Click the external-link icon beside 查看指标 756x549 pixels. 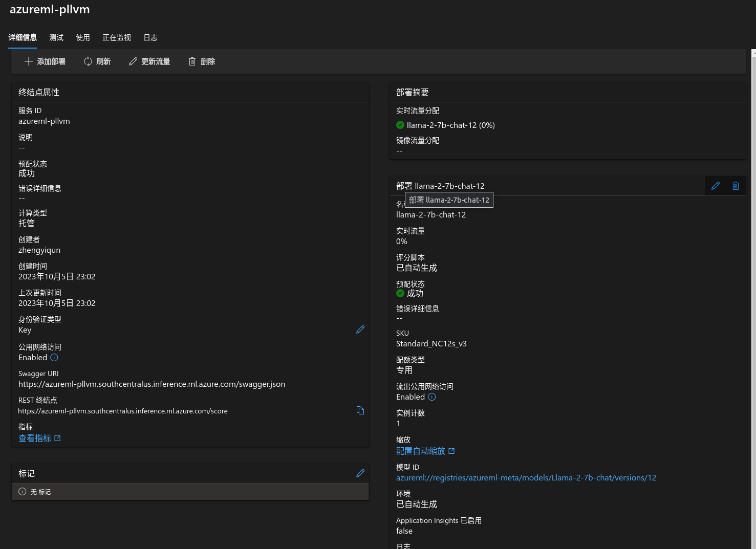[x=57, y=438]
